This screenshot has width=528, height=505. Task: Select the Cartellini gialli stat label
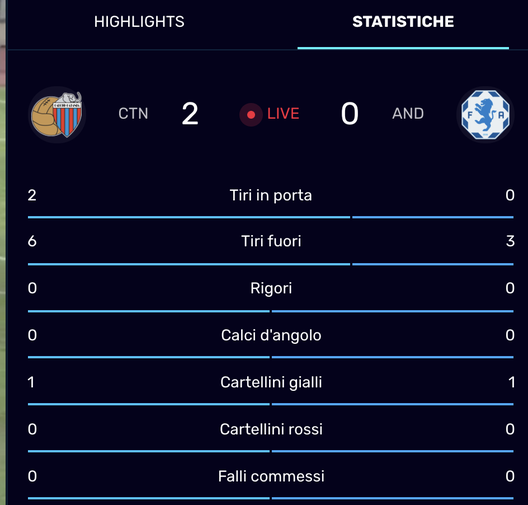[x=271, y=382]
